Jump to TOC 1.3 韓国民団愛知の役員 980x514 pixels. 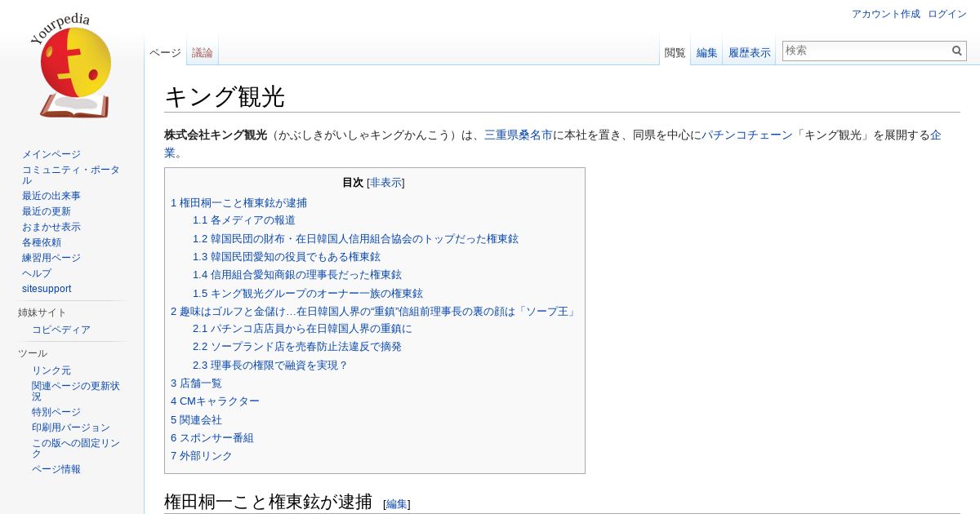(287, 257)
